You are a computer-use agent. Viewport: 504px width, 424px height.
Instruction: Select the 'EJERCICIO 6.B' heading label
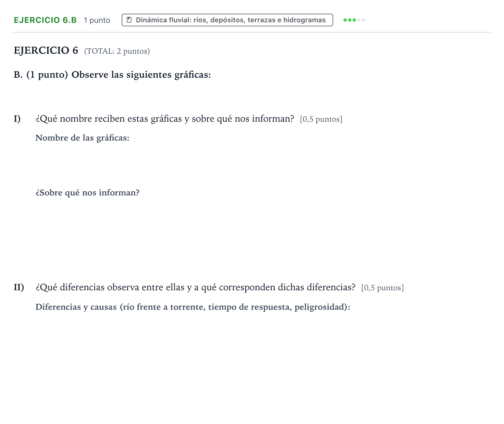(x=45, y=20)
